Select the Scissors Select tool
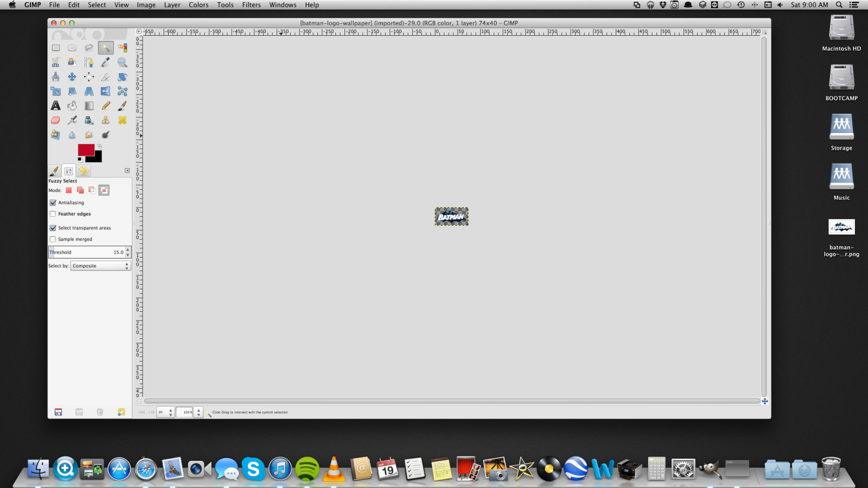 point(55,62)
